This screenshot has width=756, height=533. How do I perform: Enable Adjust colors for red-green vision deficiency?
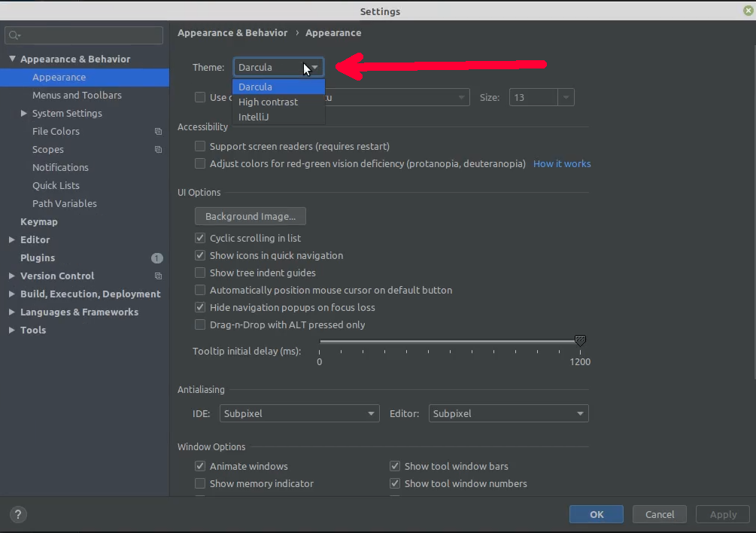[200, 163]
